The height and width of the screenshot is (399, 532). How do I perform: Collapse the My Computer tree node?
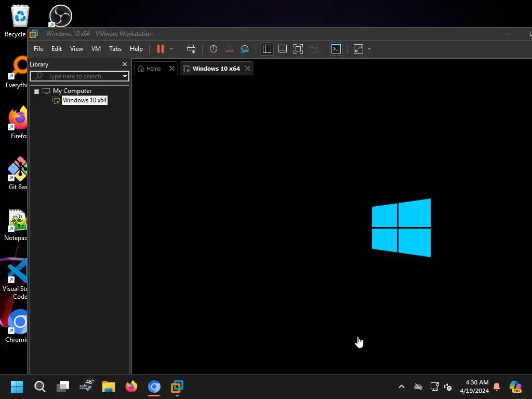(x=37, y=91)
